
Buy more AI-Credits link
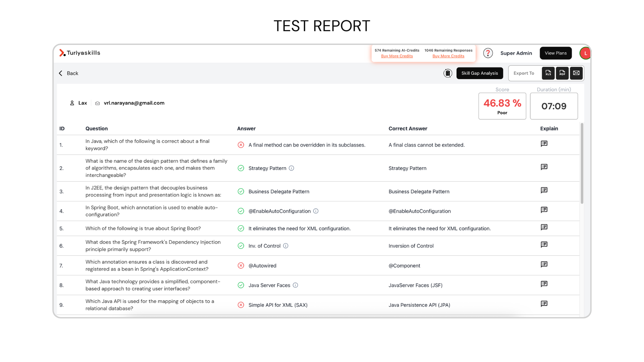tap(397, 56)
